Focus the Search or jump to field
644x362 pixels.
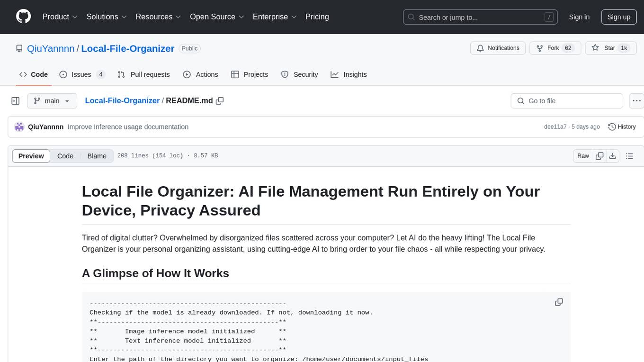click(x=481, y=17)
